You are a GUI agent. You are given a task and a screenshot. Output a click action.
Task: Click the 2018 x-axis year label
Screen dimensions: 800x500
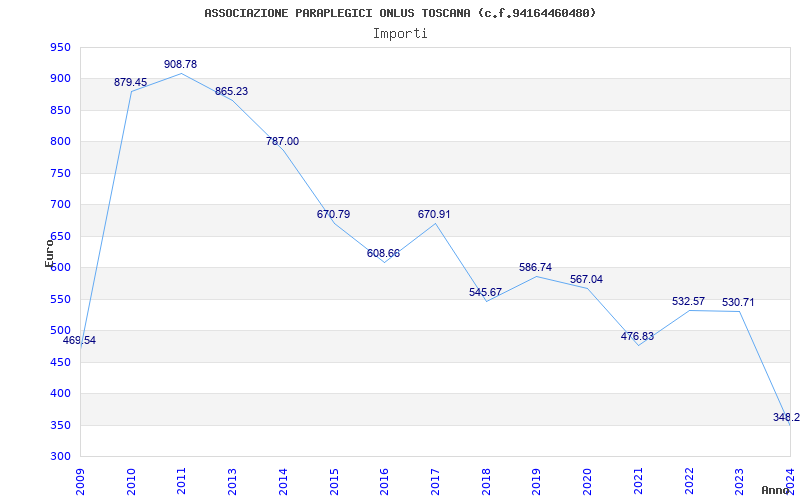coord(486,481)
